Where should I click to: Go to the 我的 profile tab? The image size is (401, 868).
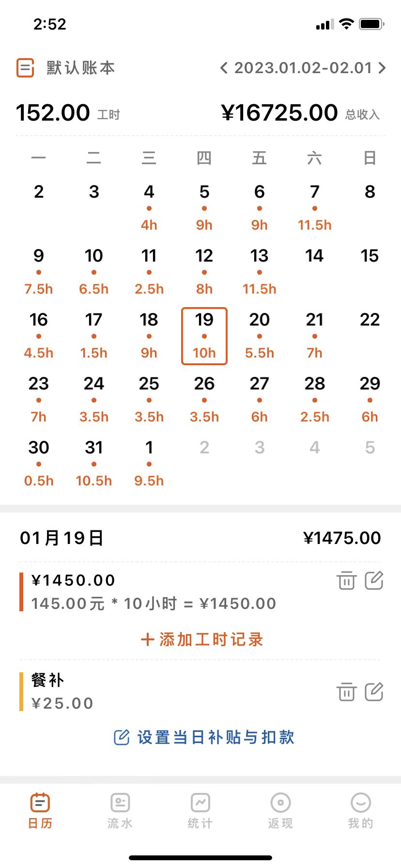360,809
